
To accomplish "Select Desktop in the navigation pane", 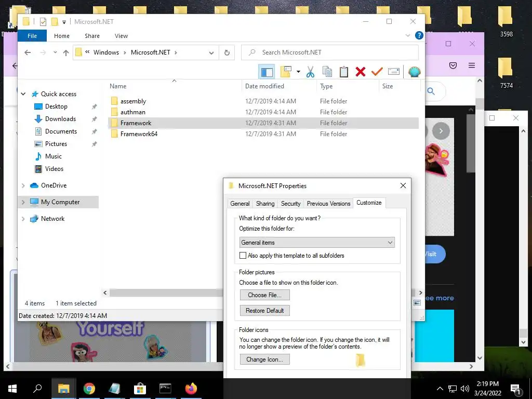I will coord(56,107).
